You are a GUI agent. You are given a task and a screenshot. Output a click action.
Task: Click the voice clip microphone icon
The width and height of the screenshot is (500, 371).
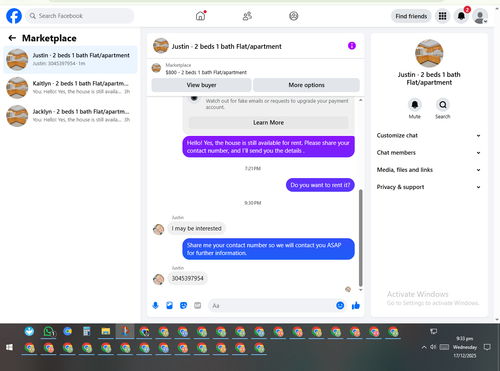click(x=155, y=305)
